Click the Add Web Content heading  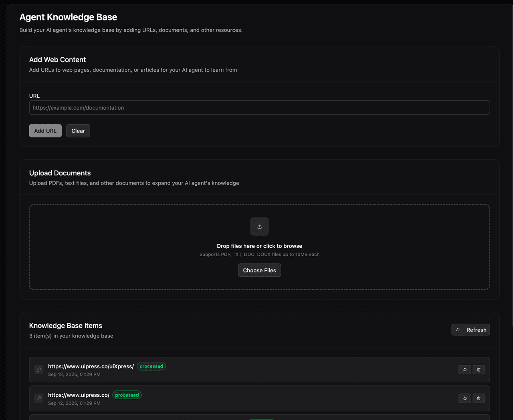point(57,60)
